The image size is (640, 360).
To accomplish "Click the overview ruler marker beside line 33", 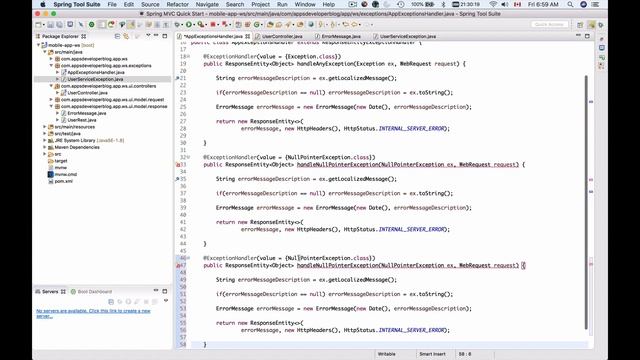I will 591,180.
